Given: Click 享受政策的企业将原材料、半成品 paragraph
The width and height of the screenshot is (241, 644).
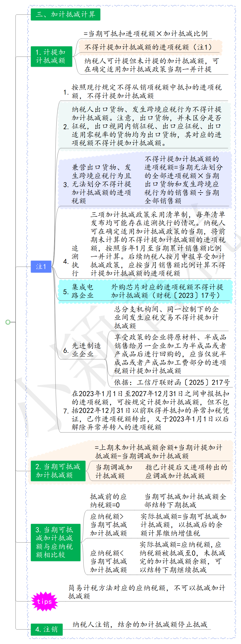Looking at the screenshot, I should click(x=170, y=354).
